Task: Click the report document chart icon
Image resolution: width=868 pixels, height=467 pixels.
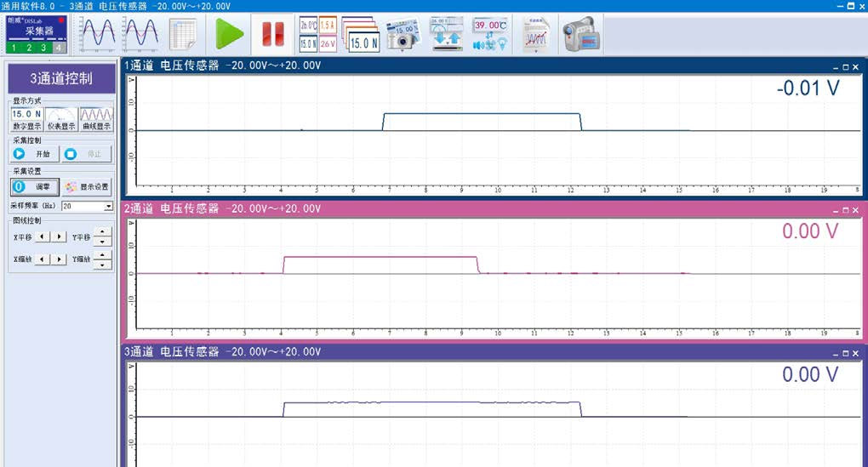Action: click(x=535, y=34)
